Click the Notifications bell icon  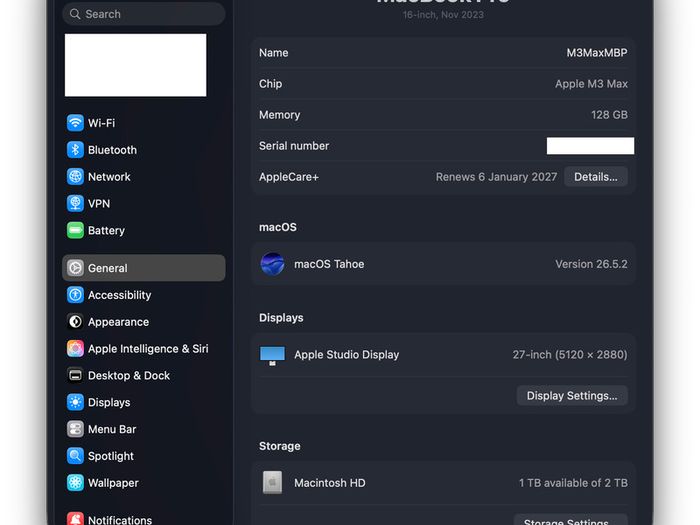point(75,519)
